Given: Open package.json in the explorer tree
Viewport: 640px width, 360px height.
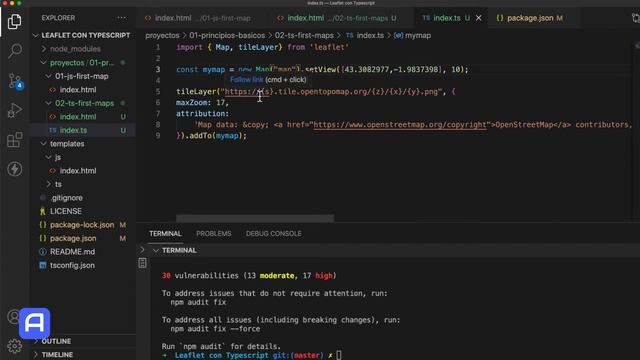Looking at the screenshot, I should 73,238.
